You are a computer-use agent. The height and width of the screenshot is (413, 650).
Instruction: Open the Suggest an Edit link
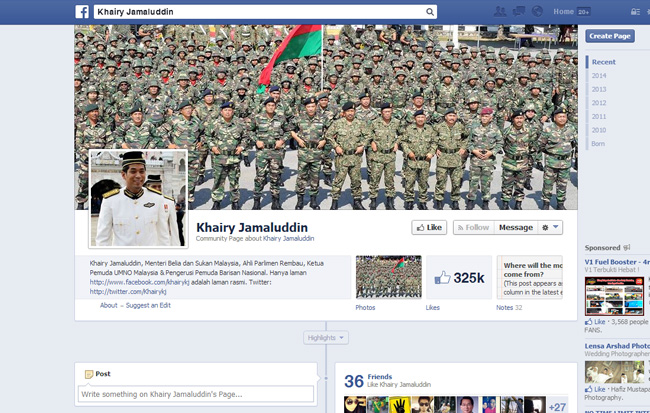147,305
